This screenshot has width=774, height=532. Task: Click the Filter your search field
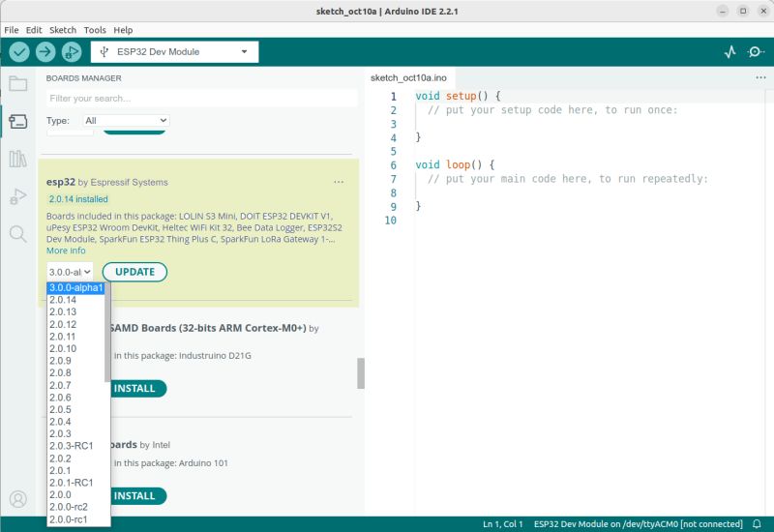(202, 99)
